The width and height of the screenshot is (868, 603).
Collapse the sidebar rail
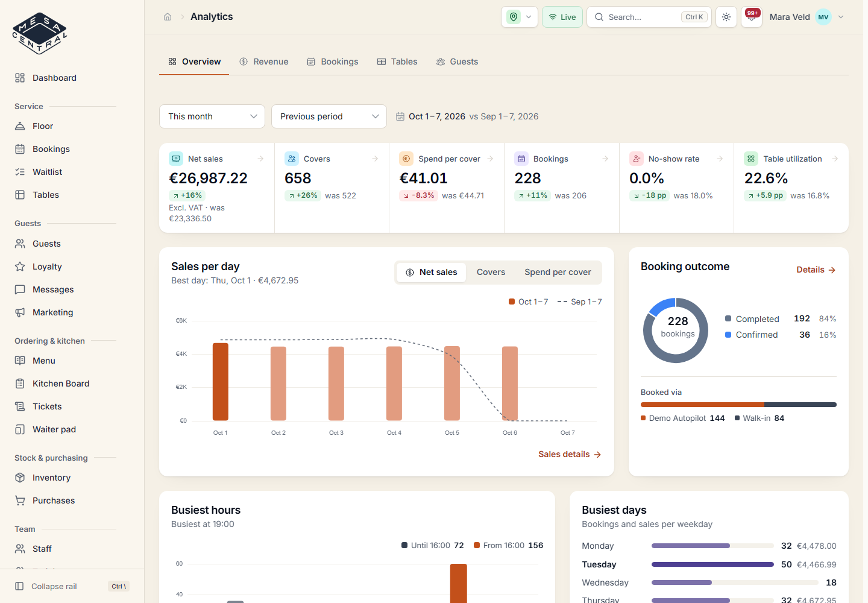tap(72, 586)
